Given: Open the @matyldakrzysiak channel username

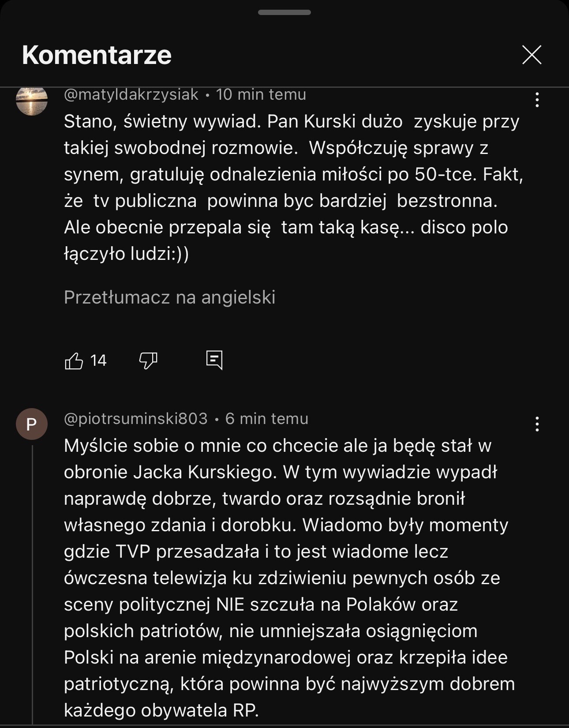Looking at the screenshot, I should 131,94.
